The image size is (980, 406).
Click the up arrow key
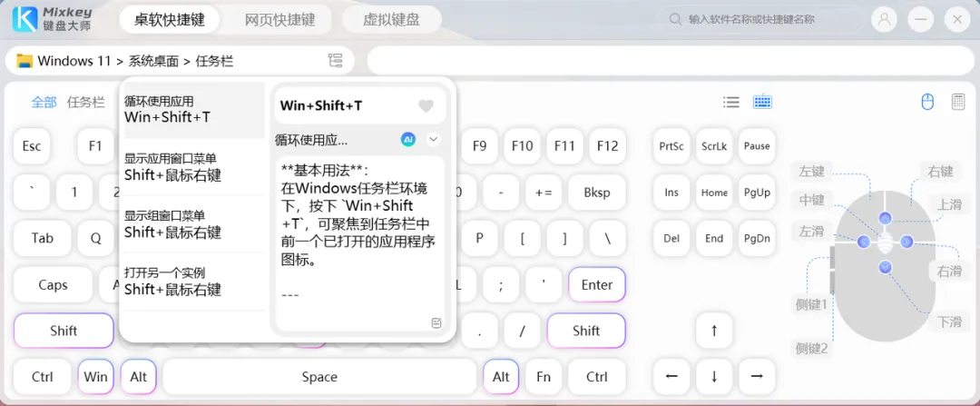coord(714,331)
